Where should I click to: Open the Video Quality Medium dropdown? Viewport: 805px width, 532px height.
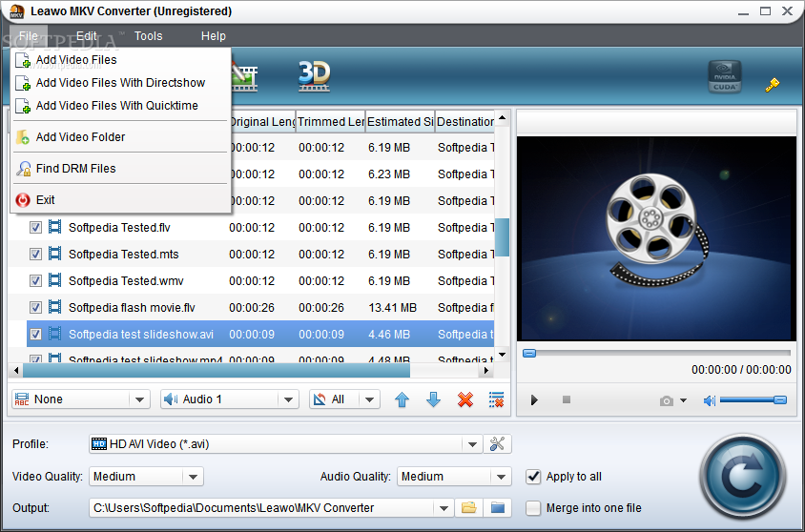click(193, 477)
